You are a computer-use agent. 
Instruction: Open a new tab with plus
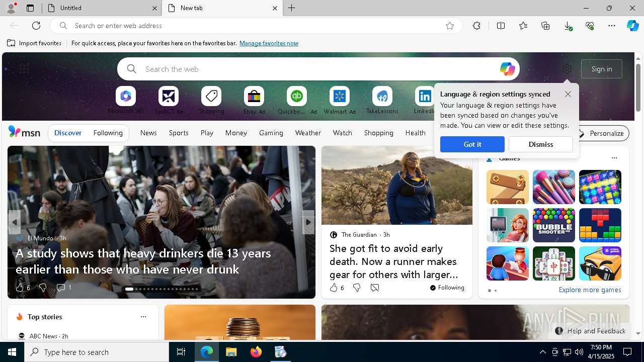[292, 8]
